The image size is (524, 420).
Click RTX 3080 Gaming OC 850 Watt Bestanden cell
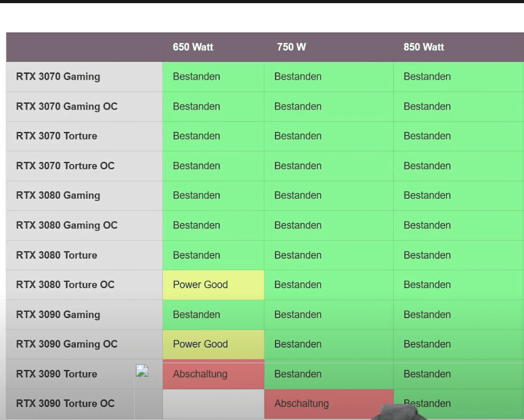(459, 225)
